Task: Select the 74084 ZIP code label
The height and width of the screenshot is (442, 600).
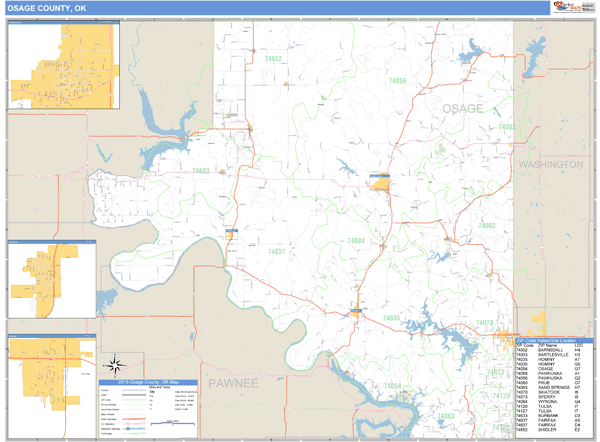Action: (x=355, y=241)
